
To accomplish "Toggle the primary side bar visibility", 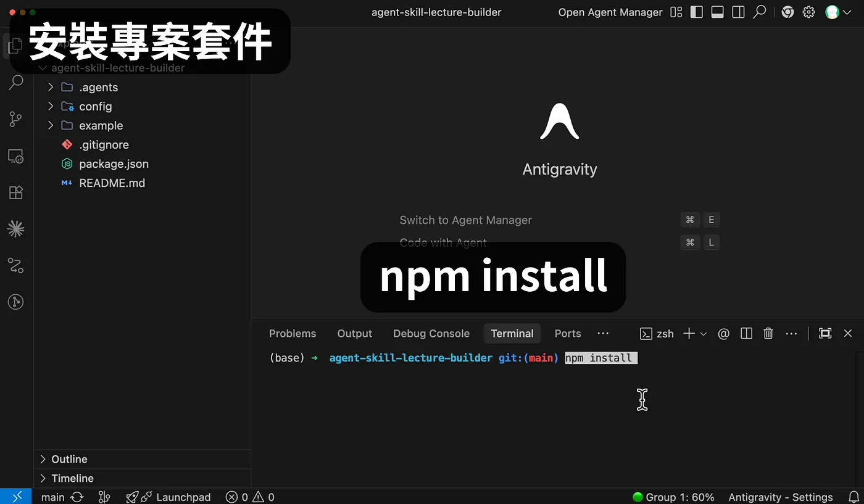I will pos(697,12).
